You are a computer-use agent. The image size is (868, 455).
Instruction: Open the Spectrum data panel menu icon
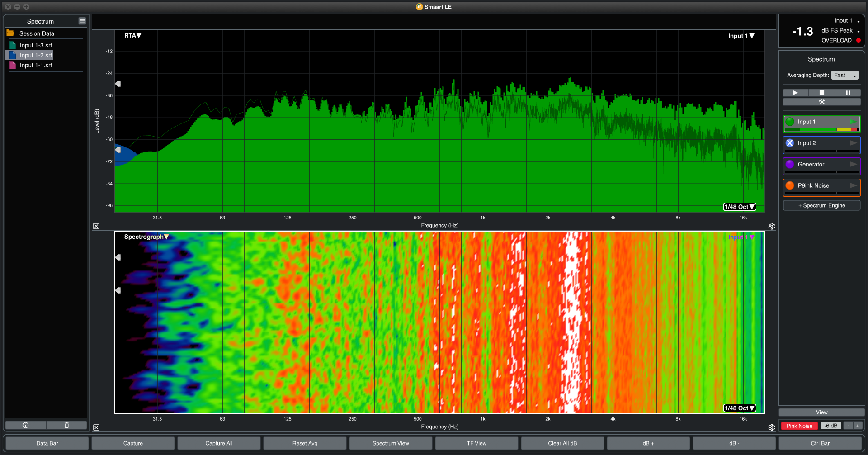point(82,21)
